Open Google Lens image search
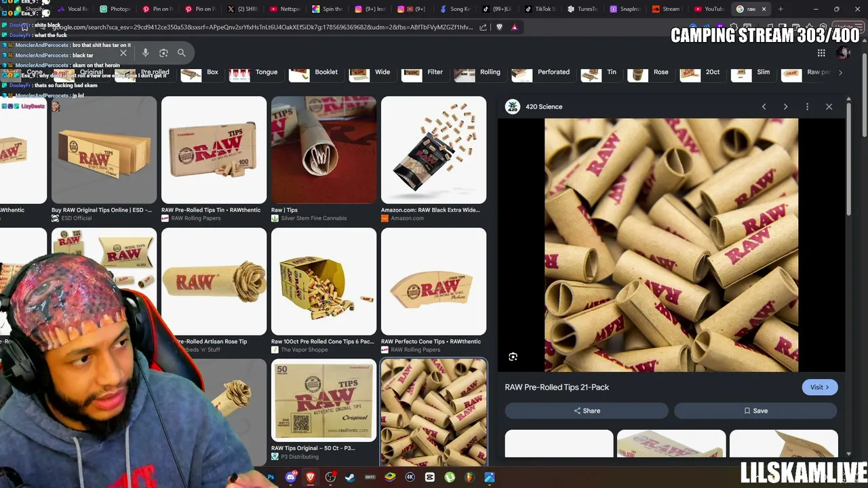 [x=163, y=53]
